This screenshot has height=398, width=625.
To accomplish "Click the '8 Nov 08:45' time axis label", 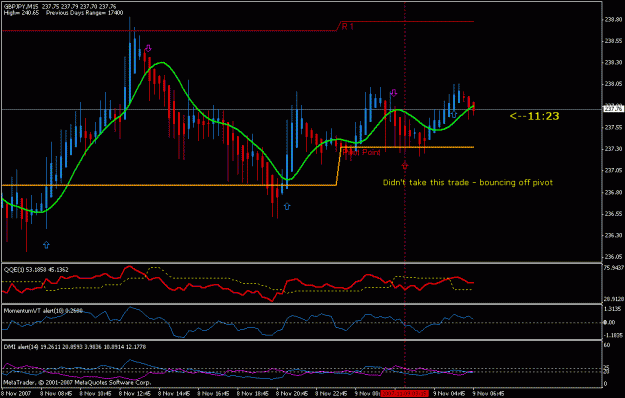I will (x=56, y=394).
